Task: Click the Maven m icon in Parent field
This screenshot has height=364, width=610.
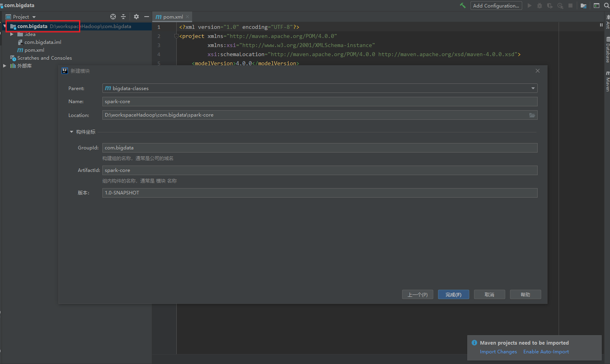Action: 108,88
